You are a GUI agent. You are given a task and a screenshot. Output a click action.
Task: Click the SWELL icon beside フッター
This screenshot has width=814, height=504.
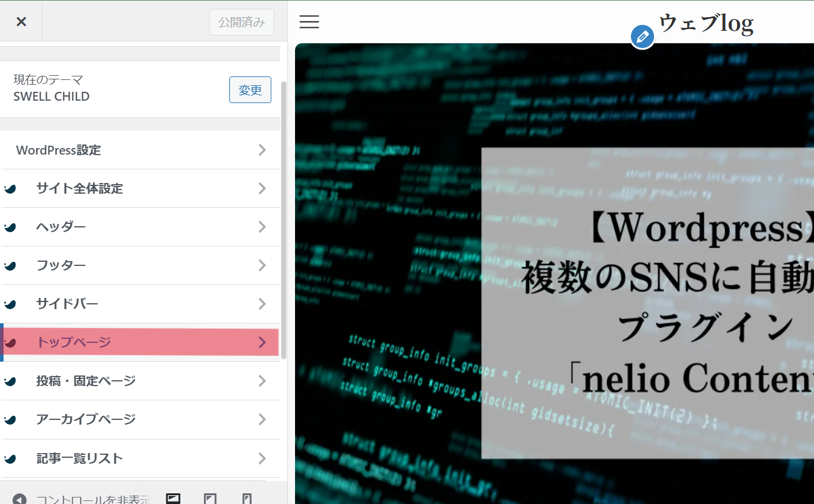10,266
